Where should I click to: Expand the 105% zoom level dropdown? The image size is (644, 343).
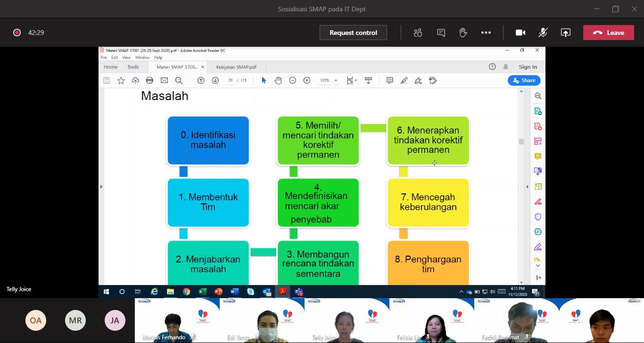click(336, 81)
